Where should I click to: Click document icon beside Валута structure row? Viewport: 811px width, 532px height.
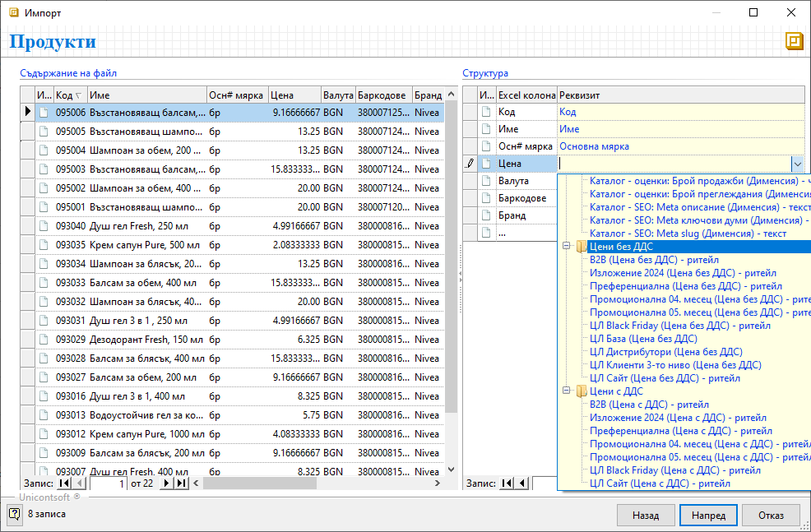486,181
